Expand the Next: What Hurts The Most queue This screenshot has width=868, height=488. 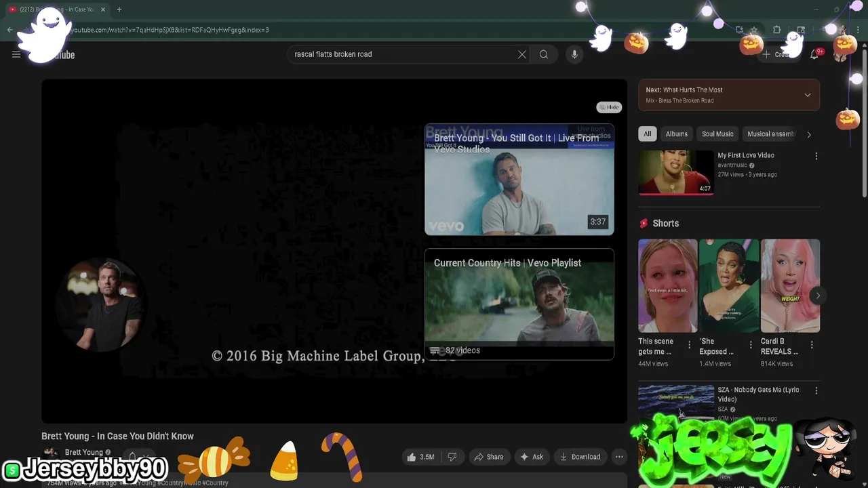point(807,95)
